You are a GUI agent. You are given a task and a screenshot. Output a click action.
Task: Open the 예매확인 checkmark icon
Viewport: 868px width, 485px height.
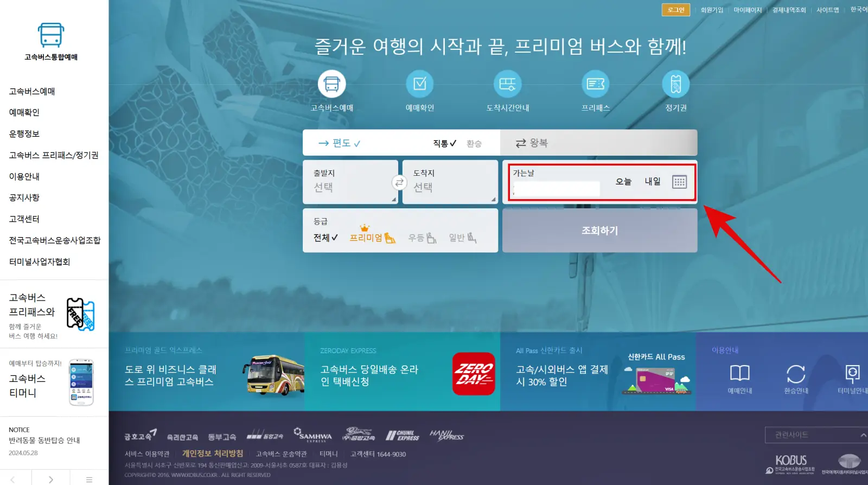click(x=420, y=84)
